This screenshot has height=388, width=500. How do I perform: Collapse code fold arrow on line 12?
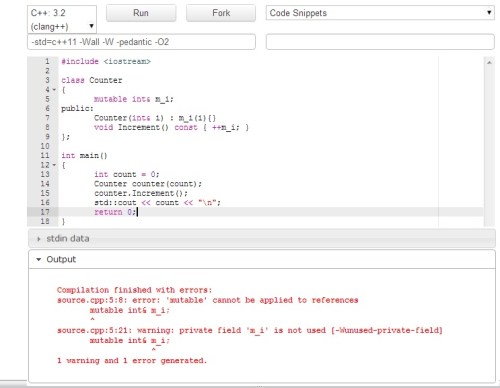pyautogui.click(x=54, y=165)
